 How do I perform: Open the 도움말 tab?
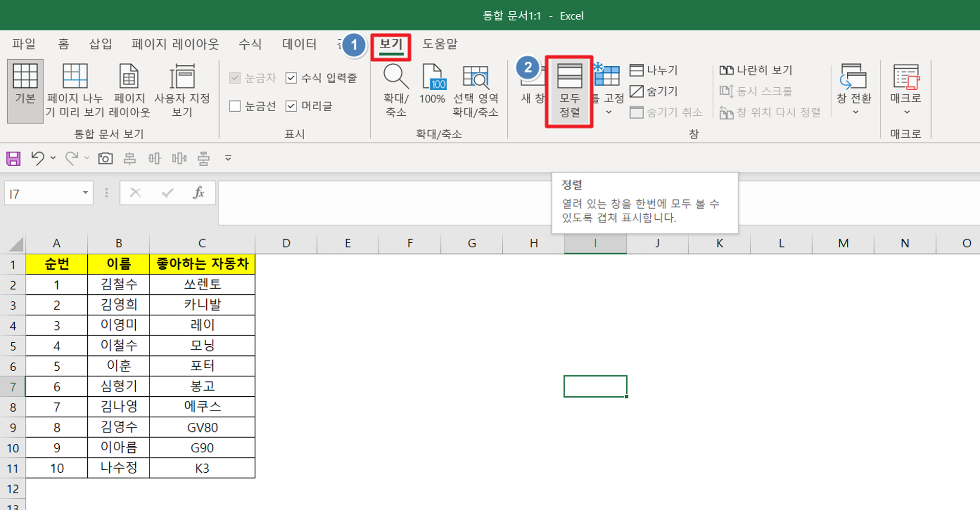pyautogui.click(x=440, y=44)
